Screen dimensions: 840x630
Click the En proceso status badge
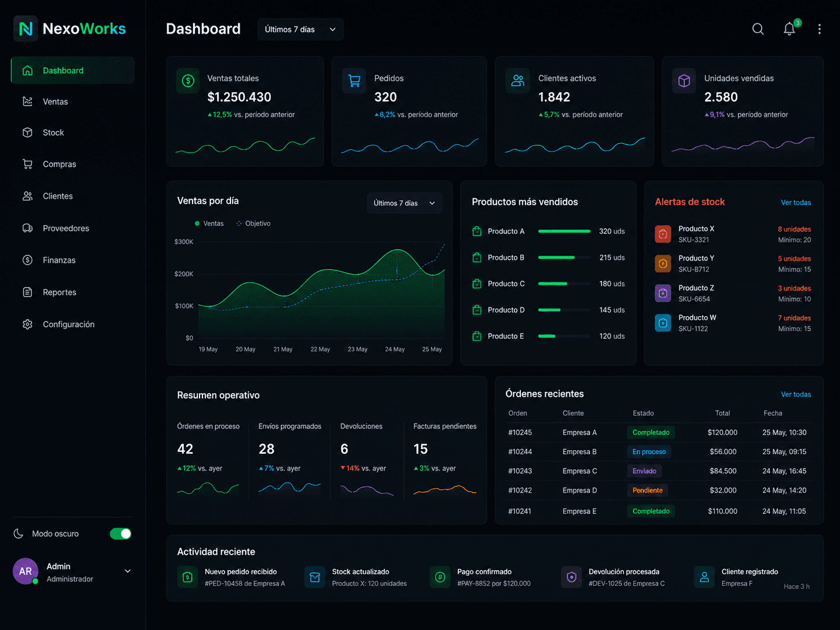pyautogui.click(x=649, y=451)
